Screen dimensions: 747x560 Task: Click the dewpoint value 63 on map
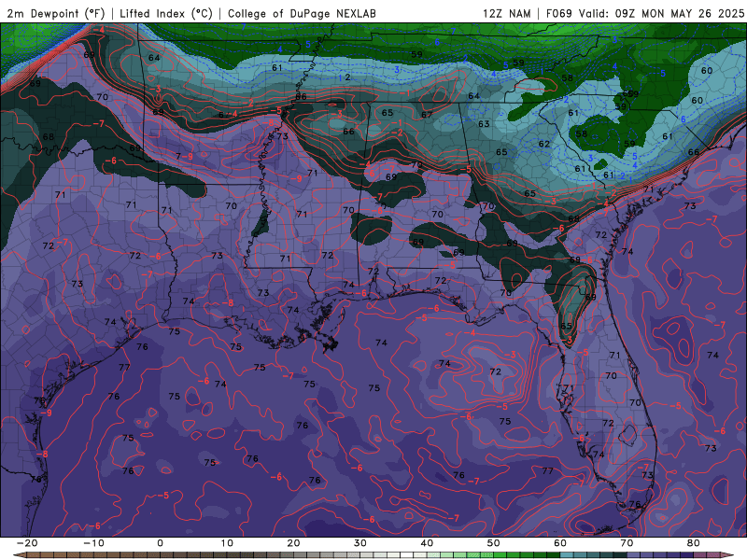click(x=484, y=124)
